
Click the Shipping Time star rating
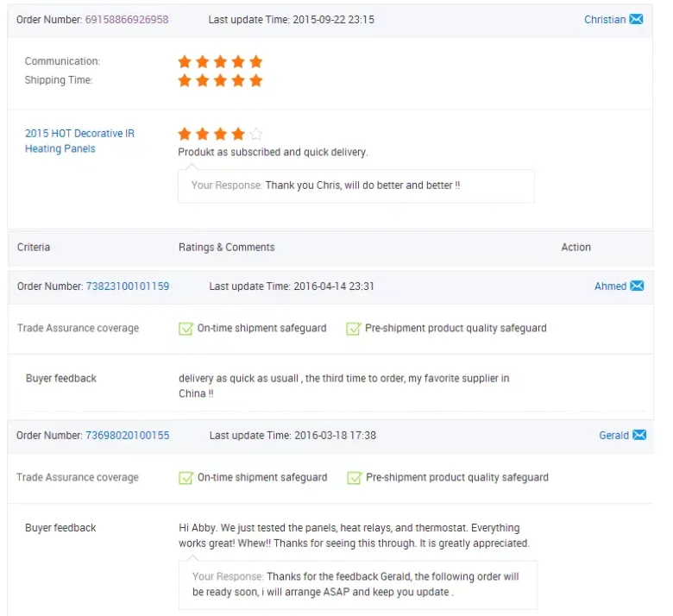220,80
